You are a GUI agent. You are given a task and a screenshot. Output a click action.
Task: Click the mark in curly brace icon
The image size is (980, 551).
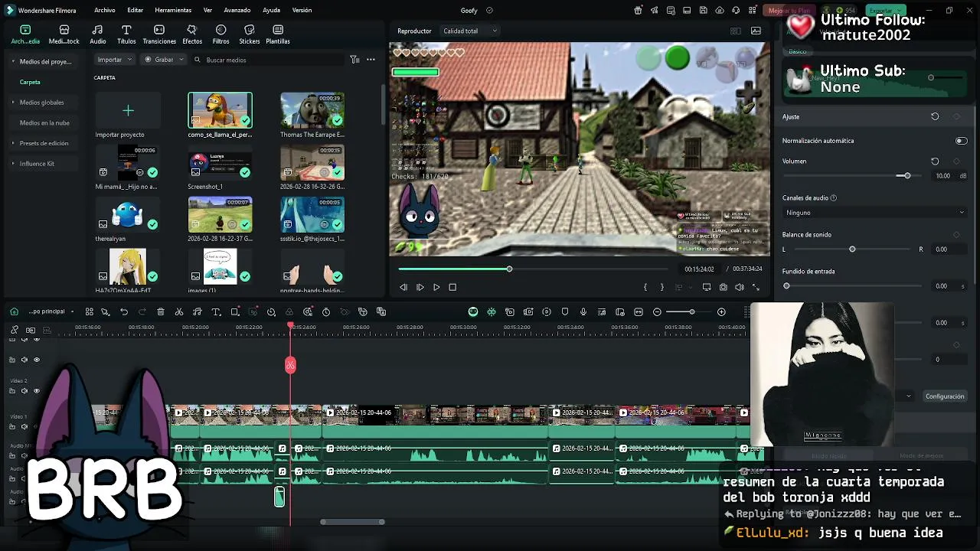point(645,287)
